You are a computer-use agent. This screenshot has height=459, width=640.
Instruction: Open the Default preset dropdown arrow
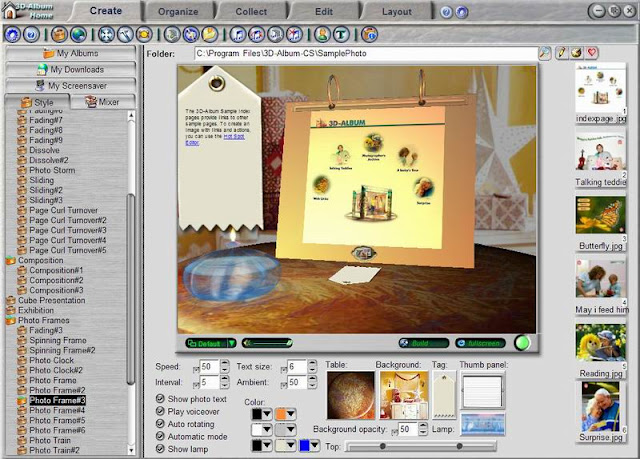(x=231, y=343)
